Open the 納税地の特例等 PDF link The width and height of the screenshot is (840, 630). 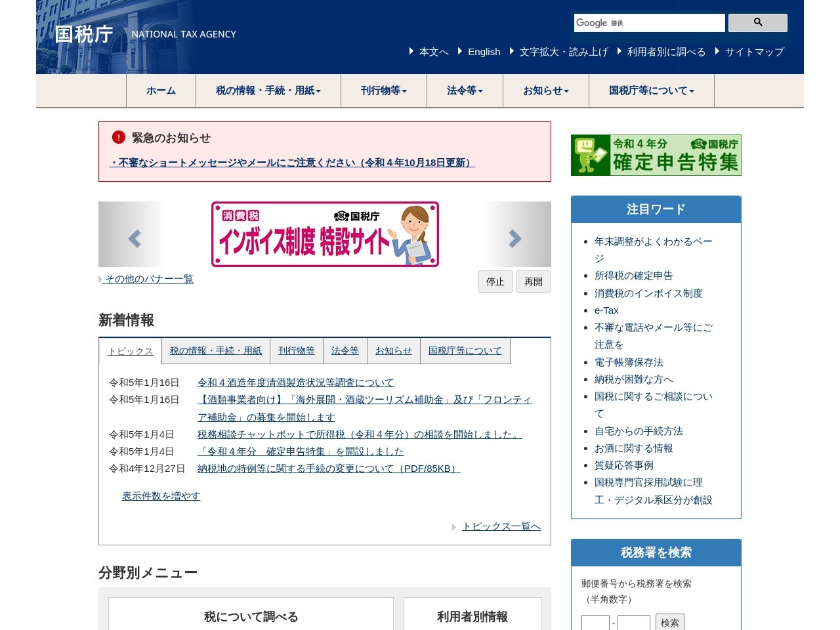click(x=329, y=469)
